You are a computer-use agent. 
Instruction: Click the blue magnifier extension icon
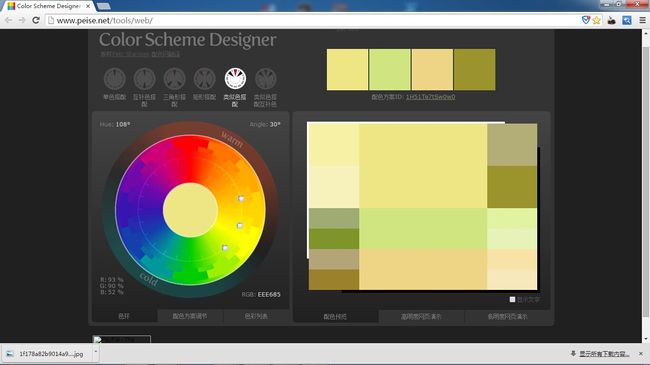(627, 20)
